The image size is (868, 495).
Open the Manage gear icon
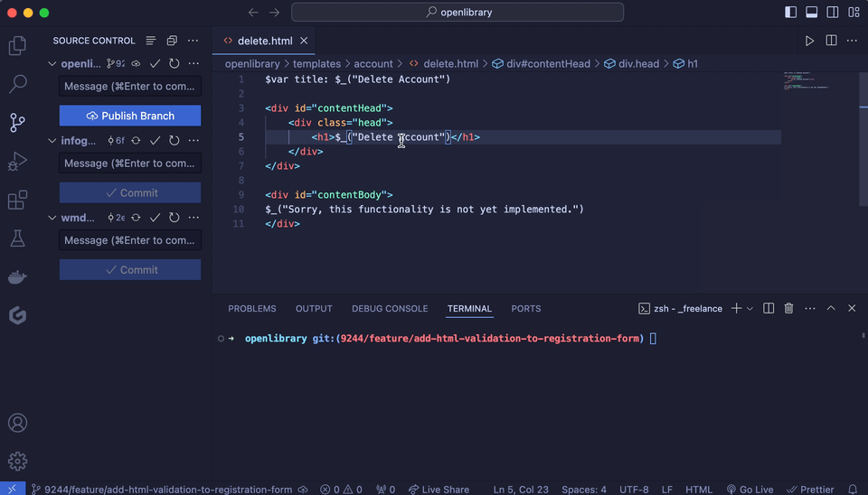point(17,461)
